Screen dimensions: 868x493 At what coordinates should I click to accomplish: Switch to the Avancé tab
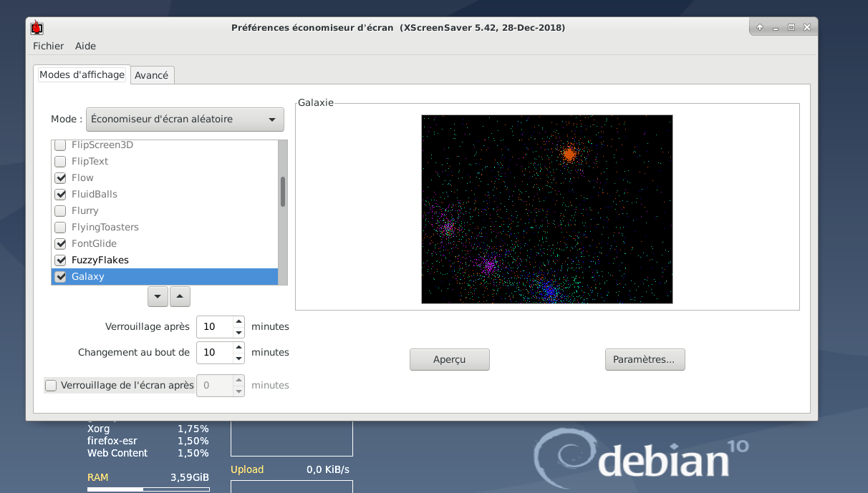point(152,74)
